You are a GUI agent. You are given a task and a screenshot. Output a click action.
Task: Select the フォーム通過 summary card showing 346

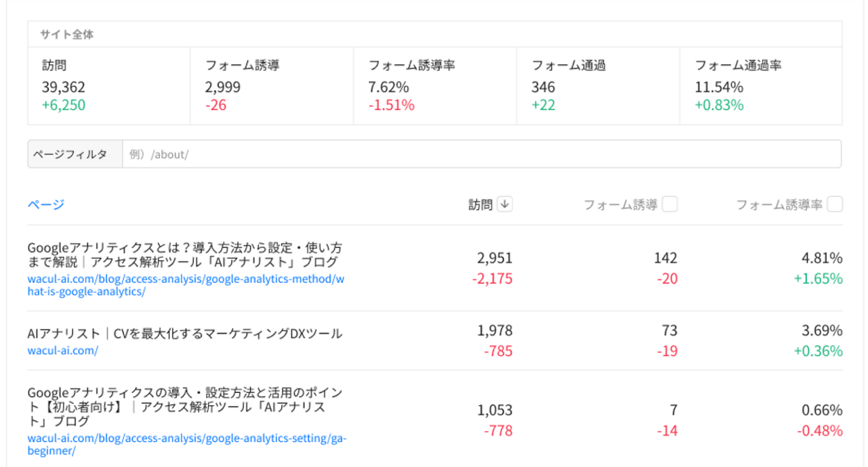(598, 86)
